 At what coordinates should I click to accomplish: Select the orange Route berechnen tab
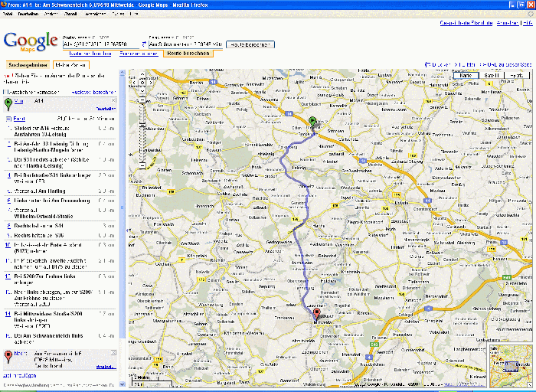[188, 54]
